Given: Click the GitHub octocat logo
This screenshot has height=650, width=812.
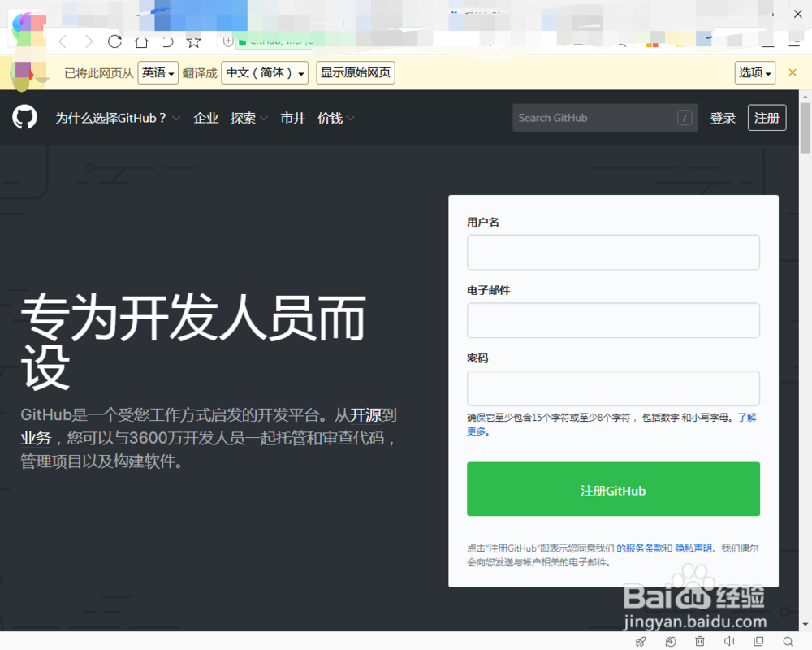Looking at the screenshot, I should pyautogui.click(x=25, y=117).
